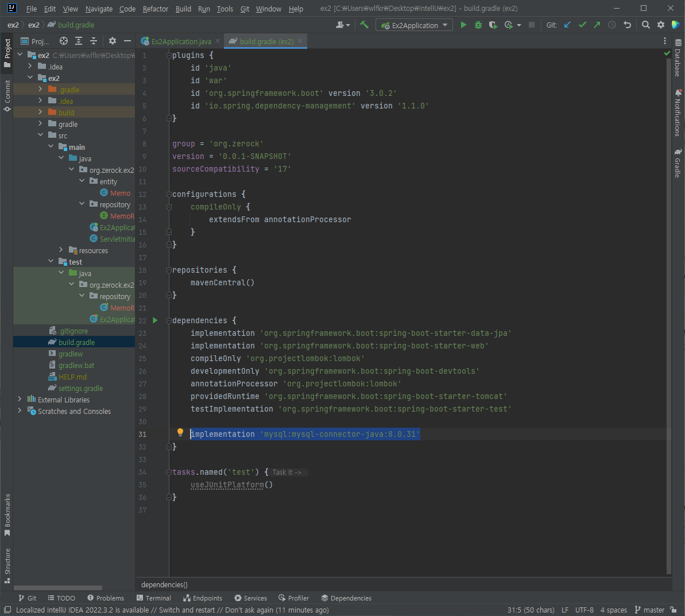The height and width of the screenshot is (616, 685).
Task: Open Git Show History clock icon
Action: pos(612,25)
